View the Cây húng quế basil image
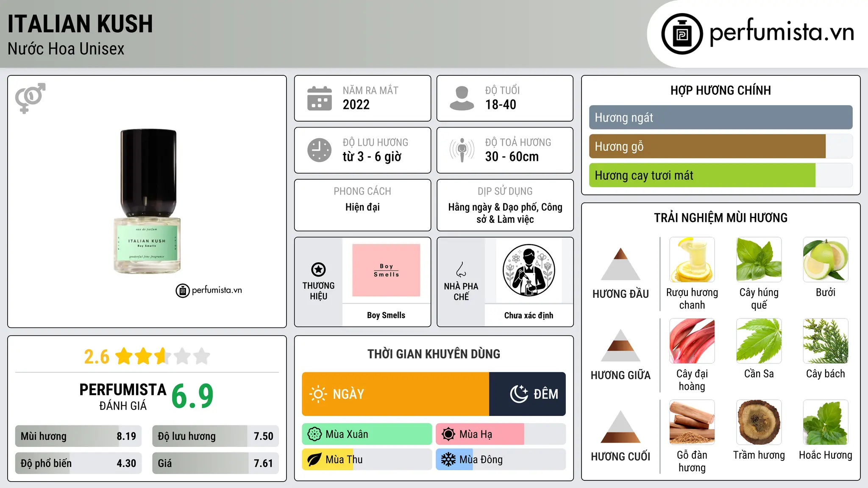868x488 pixels. [x=759, y=260]
